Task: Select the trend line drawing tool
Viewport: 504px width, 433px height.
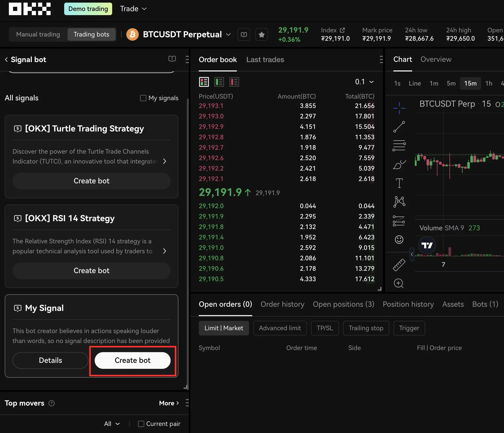Action: tap(399, 127)
